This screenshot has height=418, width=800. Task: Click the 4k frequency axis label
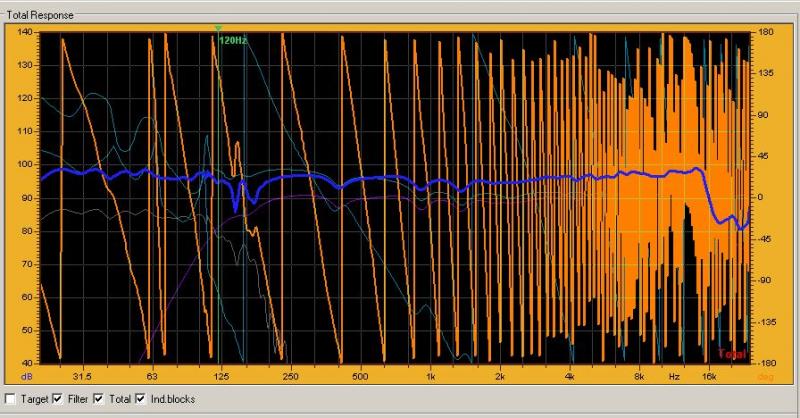[x=569, y=377]
